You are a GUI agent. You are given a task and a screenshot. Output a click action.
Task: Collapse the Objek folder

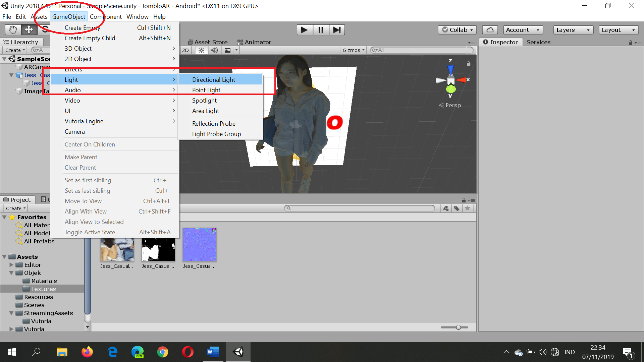pos(11,273)
